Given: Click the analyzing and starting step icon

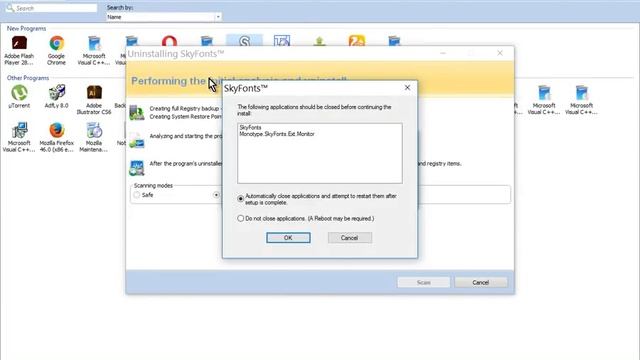Looking at the screenshot, I should click(x=137, y=140).
